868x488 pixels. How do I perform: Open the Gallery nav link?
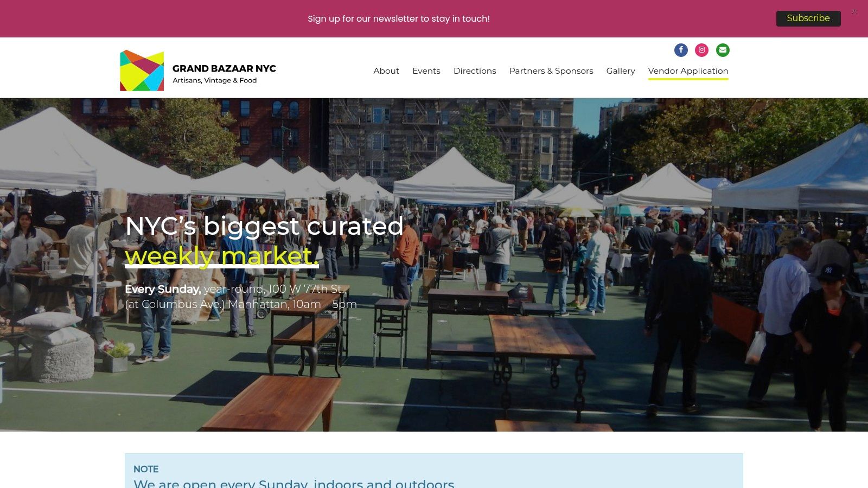coord(621,71)
